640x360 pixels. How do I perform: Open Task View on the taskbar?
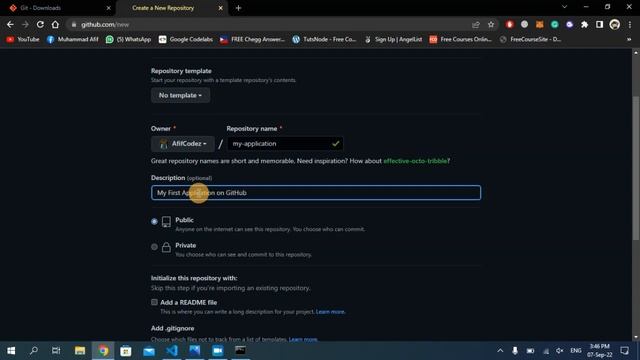point(56,351)
